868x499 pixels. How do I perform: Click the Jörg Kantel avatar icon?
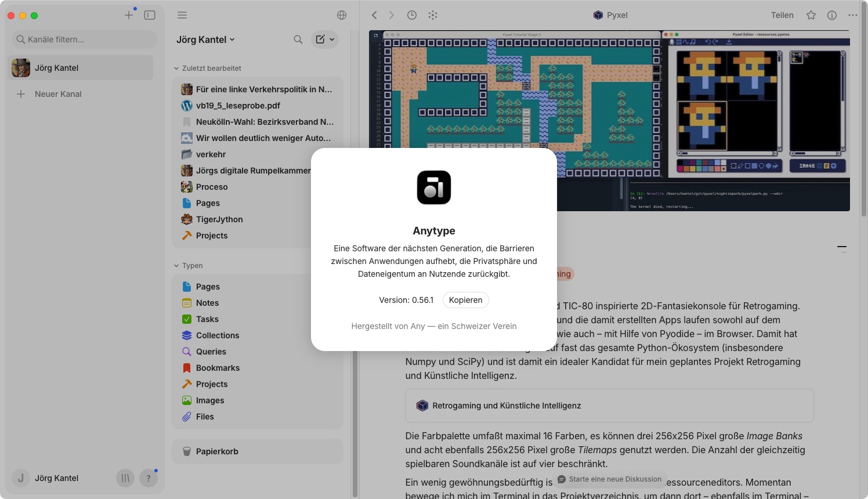(21, 68)
